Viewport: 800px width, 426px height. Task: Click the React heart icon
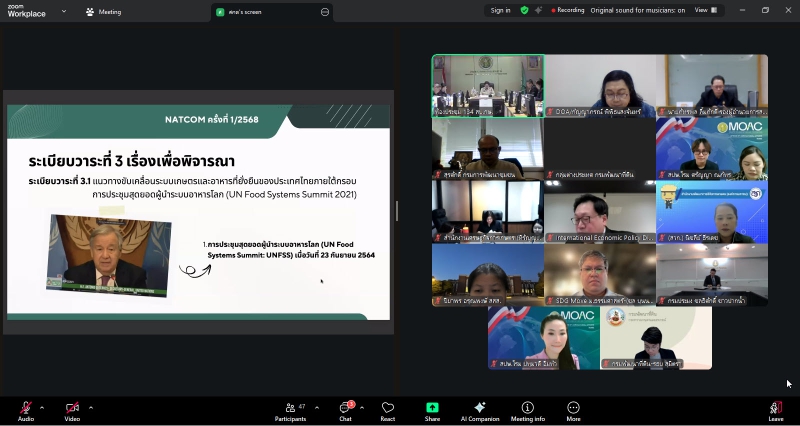[387, 408]
